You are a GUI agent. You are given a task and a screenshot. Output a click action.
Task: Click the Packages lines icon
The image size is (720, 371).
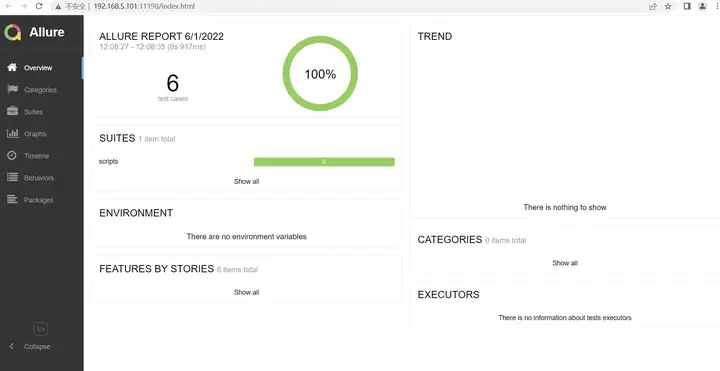[x=12, y=200]
